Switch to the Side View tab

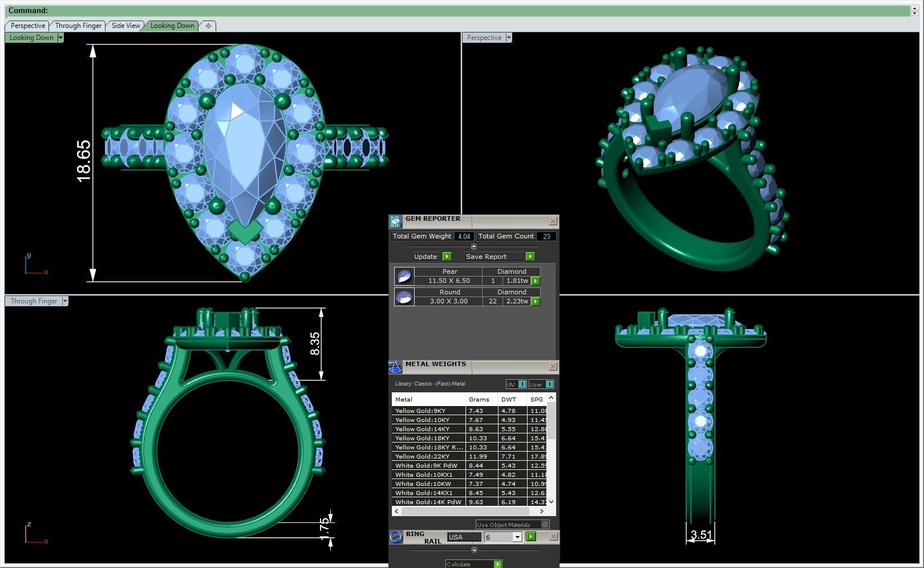(x=125, y=26)
